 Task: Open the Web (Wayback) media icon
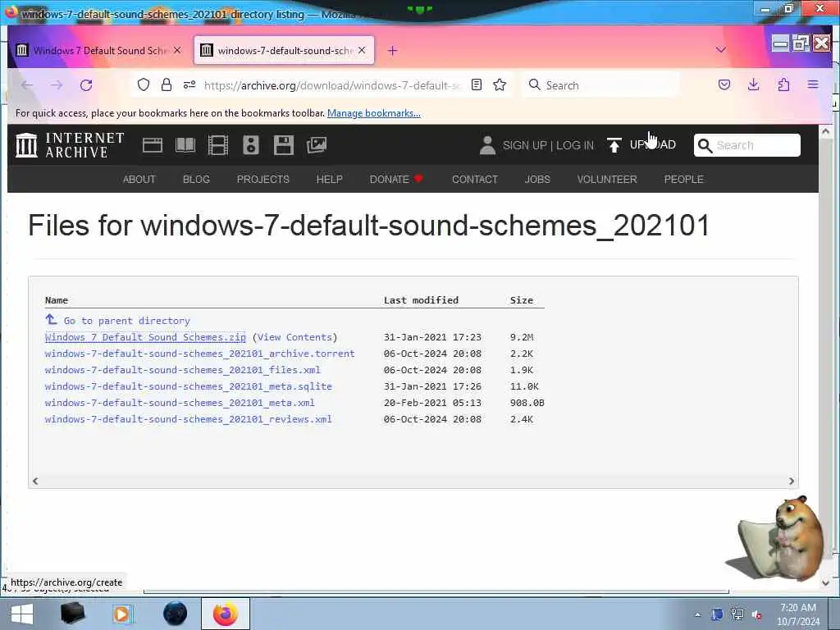tap(152, 145)
